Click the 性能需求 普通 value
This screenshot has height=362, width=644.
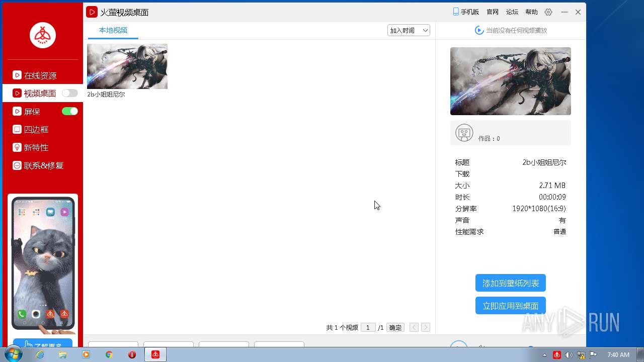point(559,232)
